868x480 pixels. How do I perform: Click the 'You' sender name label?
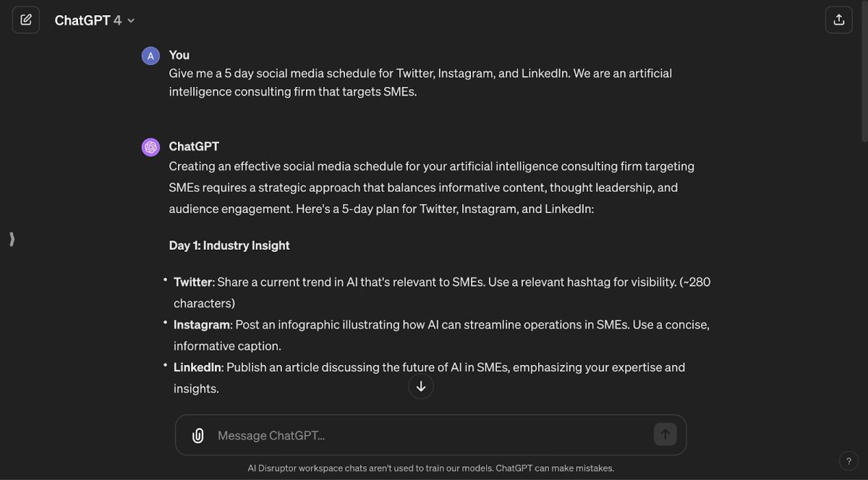tap(179, 55)
